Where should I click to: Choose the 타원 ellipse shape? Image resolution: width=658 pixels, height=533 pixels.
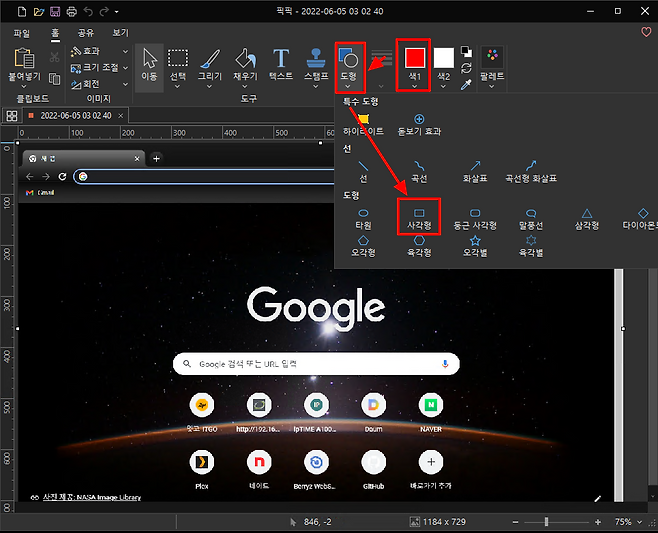tap(363, 219)
